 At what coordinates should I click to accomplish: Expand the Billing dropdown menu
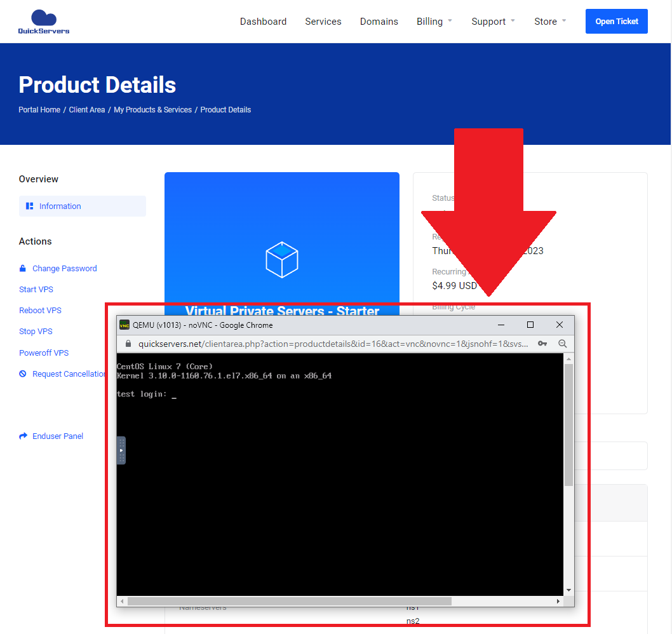pos(434,22)
